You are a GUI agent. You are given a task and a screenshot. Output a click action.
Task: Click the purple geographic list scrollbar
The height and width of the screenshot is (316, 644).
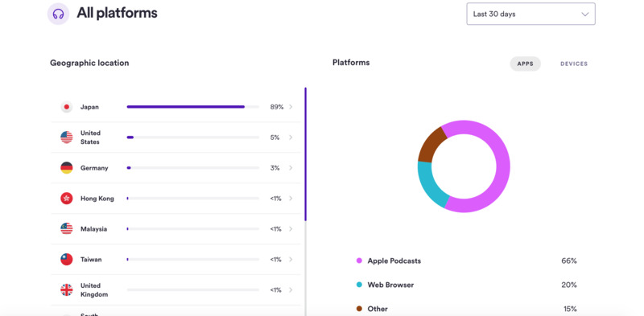(306, 154)
